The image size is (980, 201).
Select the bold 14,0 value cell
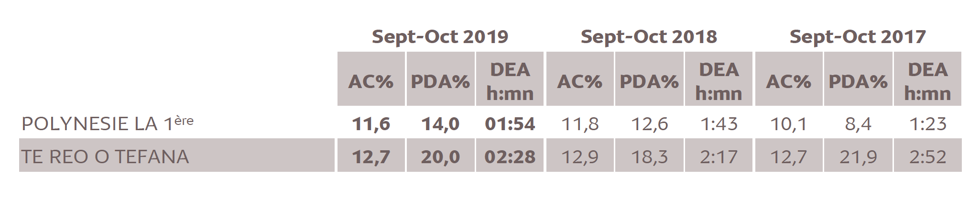440,124
